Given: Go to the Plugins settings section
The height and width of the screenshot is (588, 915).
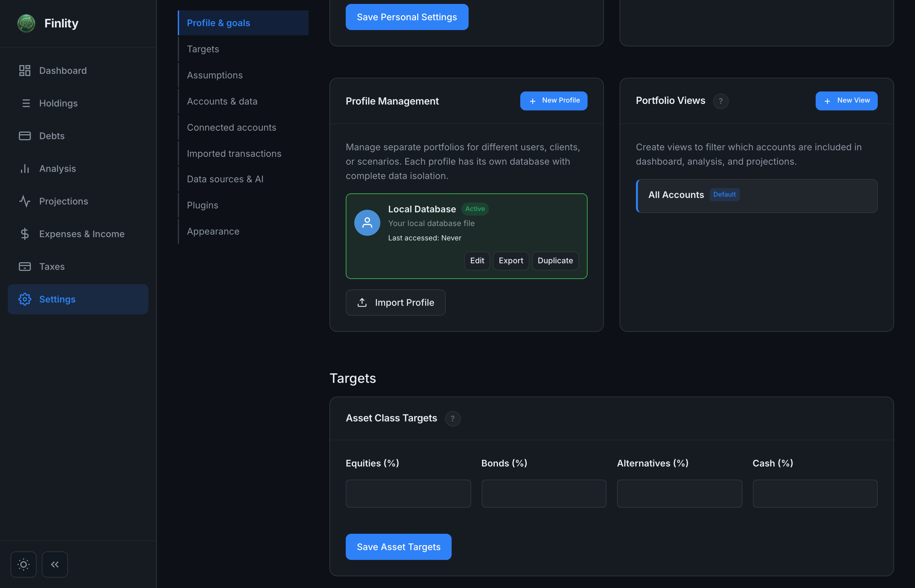Looking at the screenshot, I should point(243,205).
